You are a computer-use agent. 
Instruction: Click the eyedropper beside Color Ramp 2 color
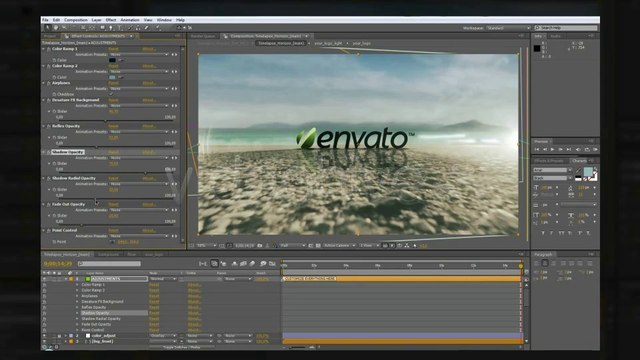point(121,77)
